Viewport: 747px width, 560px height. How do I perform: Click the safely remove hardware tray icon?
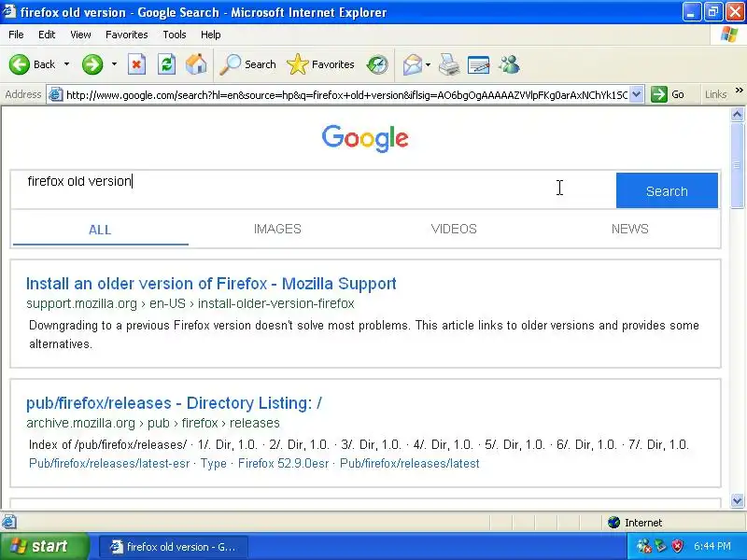coord(660,546)
